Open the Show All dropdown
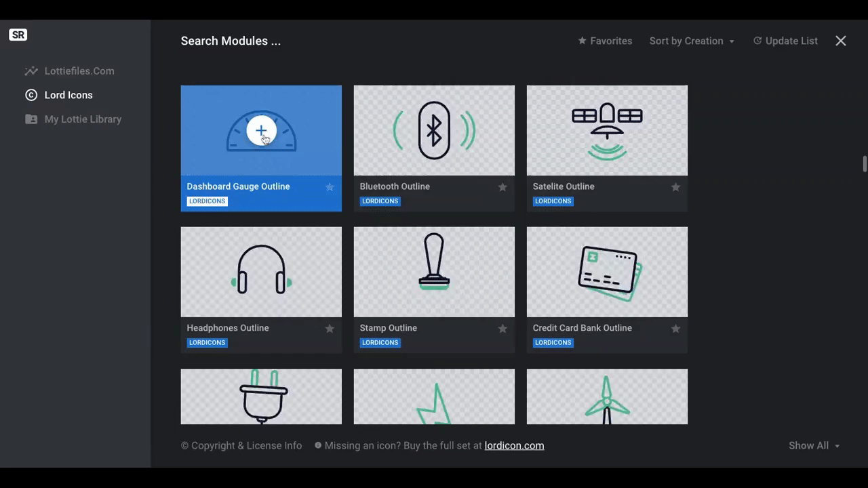 pyautogui.click(x=814, y=445)
